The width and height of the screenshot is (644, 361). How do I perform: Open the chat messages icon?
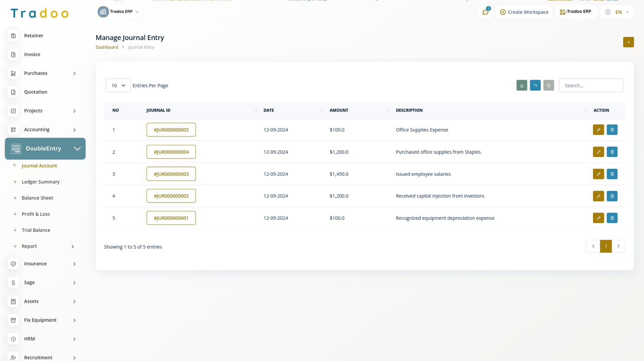tap(485, 12)
